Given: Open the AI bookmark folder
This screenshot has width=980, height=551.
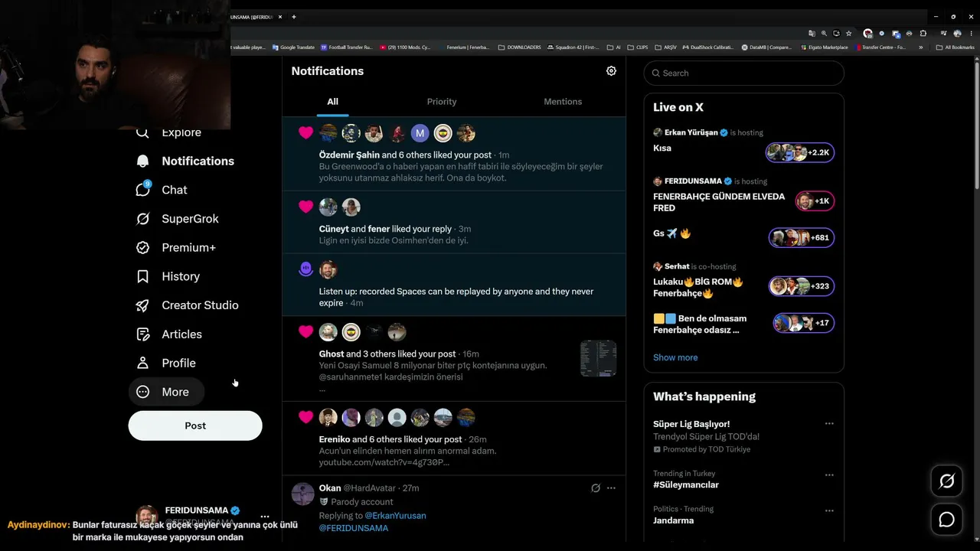Looking at the screenshot, I should pyautogui.click(x=613, y=47).
